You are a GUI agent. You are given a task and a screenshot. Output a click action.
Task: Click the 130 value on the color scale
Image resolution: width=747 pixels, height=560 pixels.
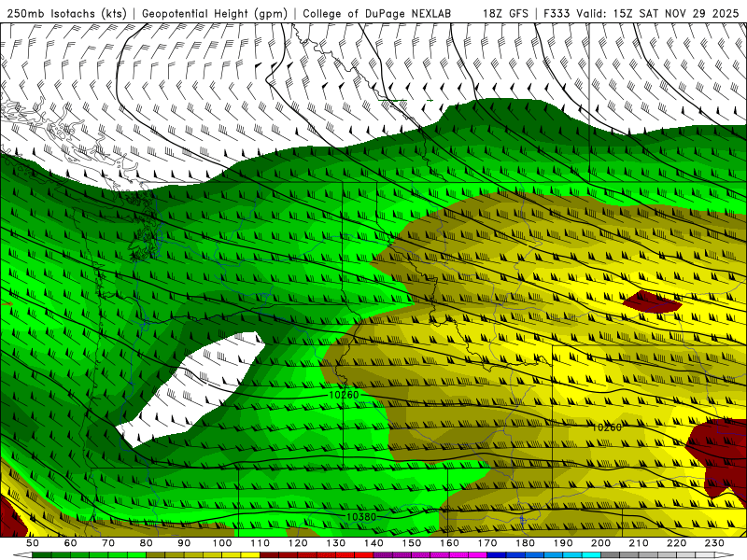tap(335, 543)
